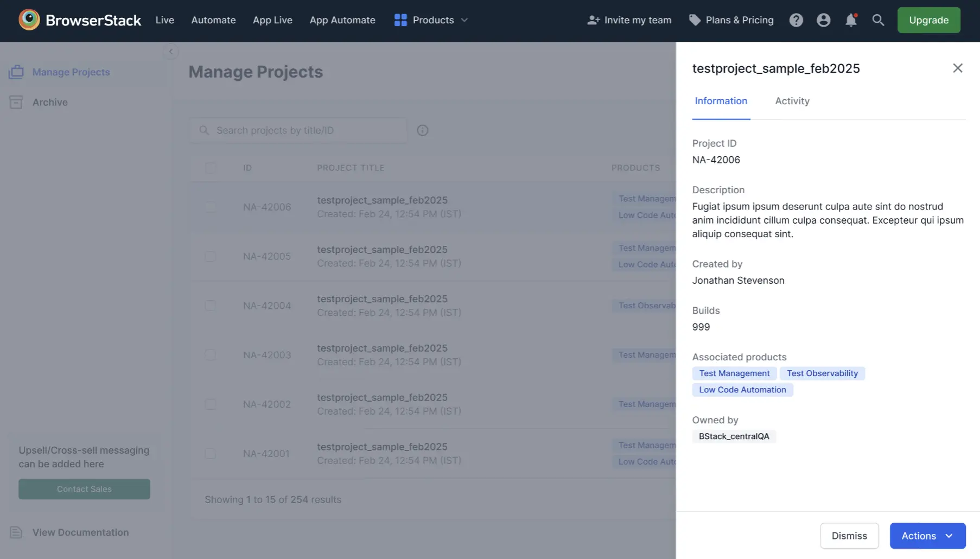
Task: Click the Invite my team person icon
Action: click(x=594, y=20)
